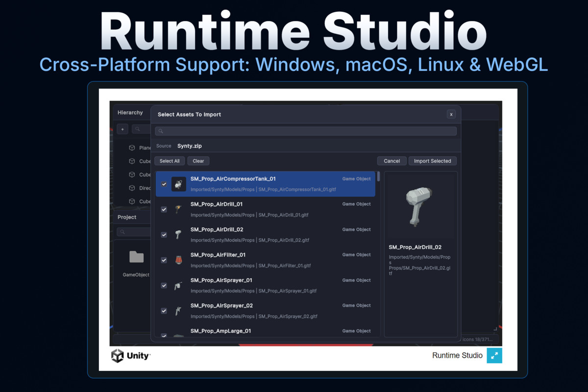Click path text SM_Prop_AirFilter_01.gltf
The height and width of the screenshot is (392, 588).
285,266
